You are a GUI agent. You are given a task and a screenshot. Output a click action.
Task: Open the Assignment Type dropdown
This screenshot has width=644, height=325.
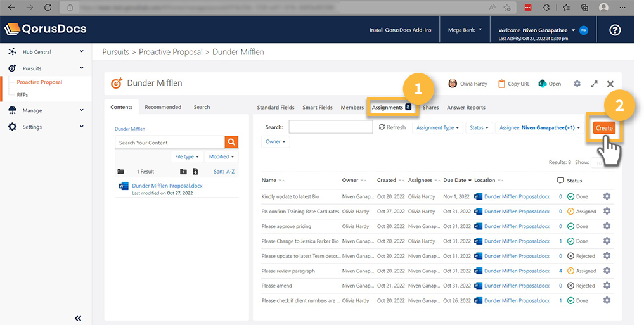pyautogui.click(x=437, y=127)
